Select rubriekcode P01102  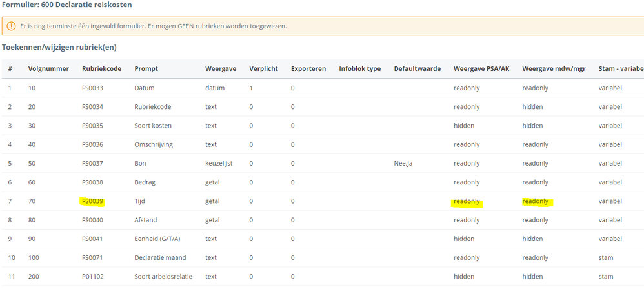point(93,277)
